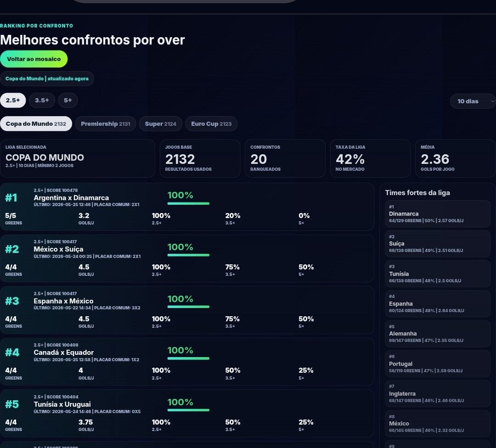The width and height of the screenshot is (496, 448).
Task: Click the 3.2 gols/j value
Action: click(x=84, y=216)
